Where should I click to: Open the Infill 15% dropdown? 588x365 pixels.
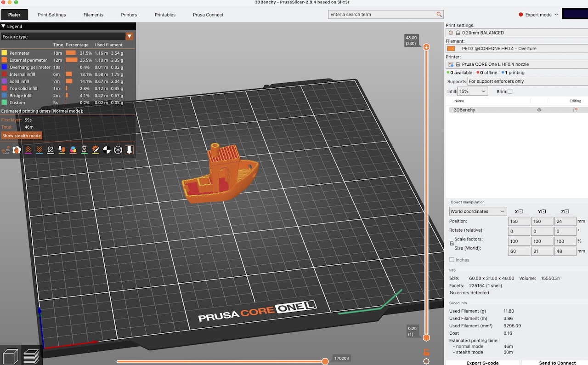coord(472,91)
